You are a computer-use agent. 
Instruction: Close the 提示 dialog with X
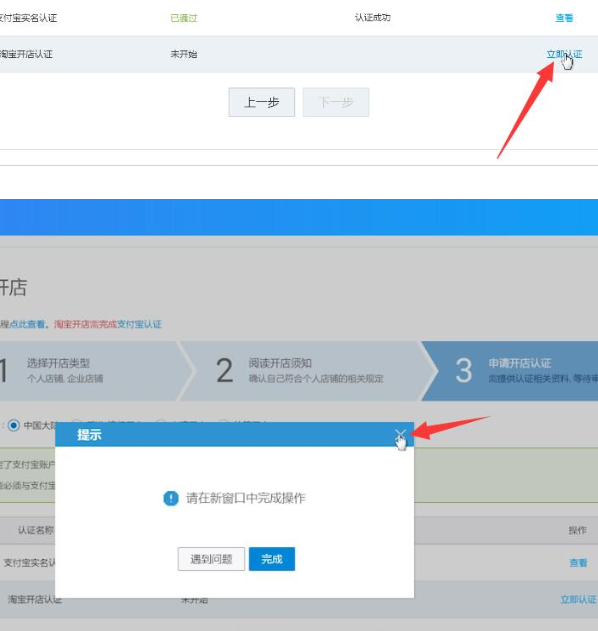(x=400, y=434)
